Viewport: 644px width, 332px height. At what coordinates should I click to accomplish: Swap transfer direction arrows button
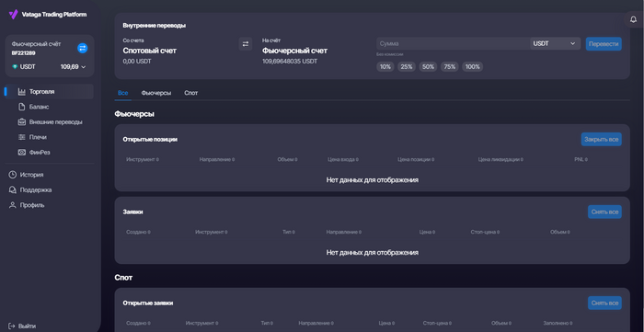point(246,44)
